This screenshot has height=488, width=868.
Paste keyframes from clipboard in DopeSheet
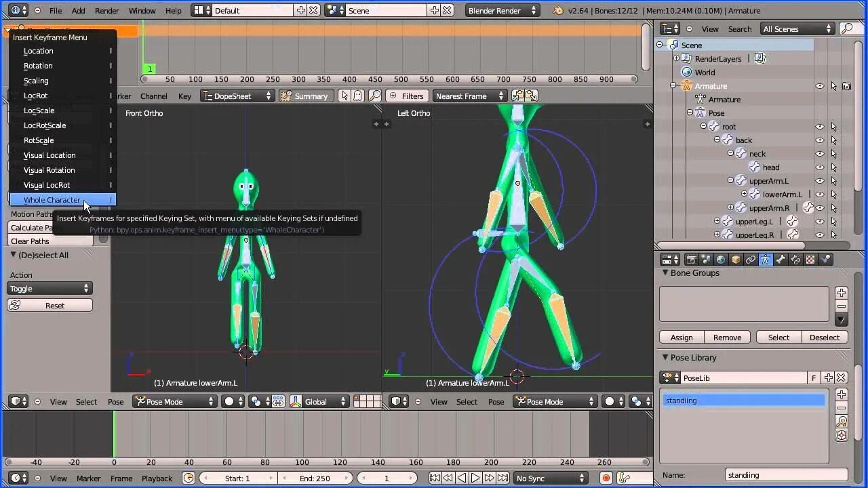click(531, 96)
